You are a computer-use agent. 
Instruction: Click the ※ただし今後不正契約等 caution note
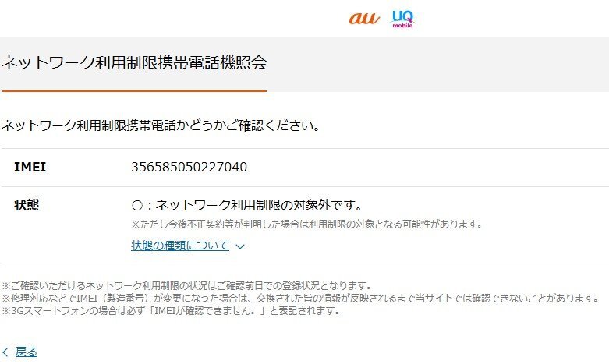pyautogui.click(x=306, y=224)
